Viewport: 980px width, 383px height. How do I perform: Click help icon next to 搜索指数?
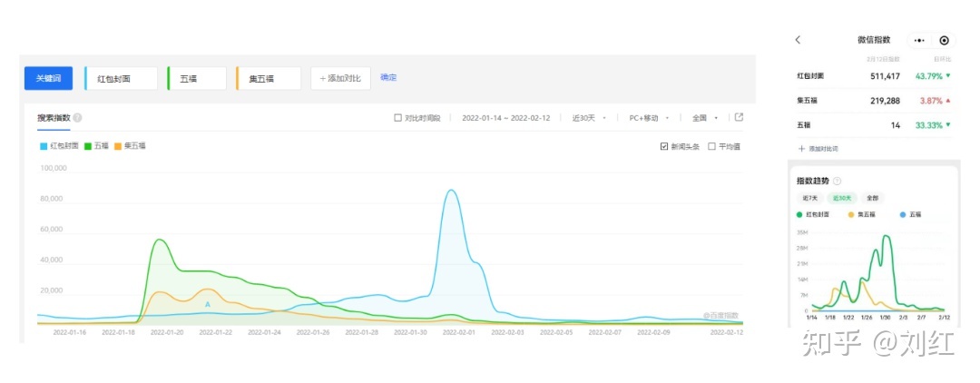point(78,118)
